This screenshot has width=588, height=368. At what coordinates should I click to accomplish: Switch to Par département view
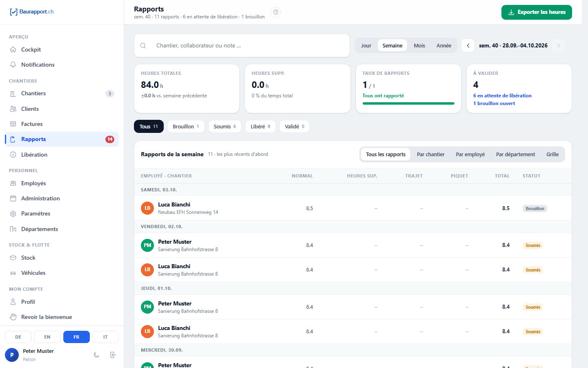pyautogui.click(x=516, y=154)
